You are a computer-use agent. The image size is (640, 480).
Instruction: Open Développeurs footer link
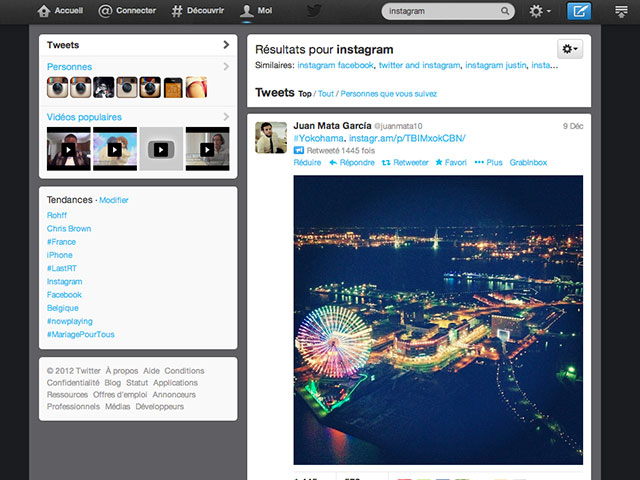160,407
